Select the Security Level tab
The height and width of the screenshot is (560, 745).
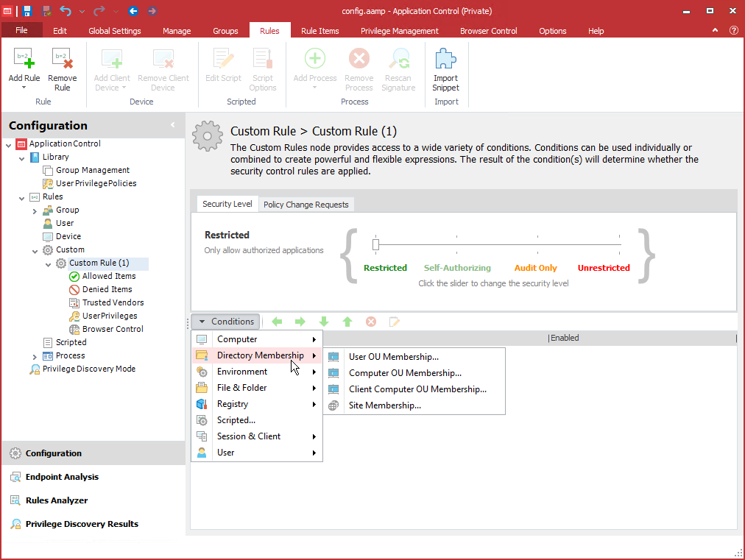tap(227, 204)
